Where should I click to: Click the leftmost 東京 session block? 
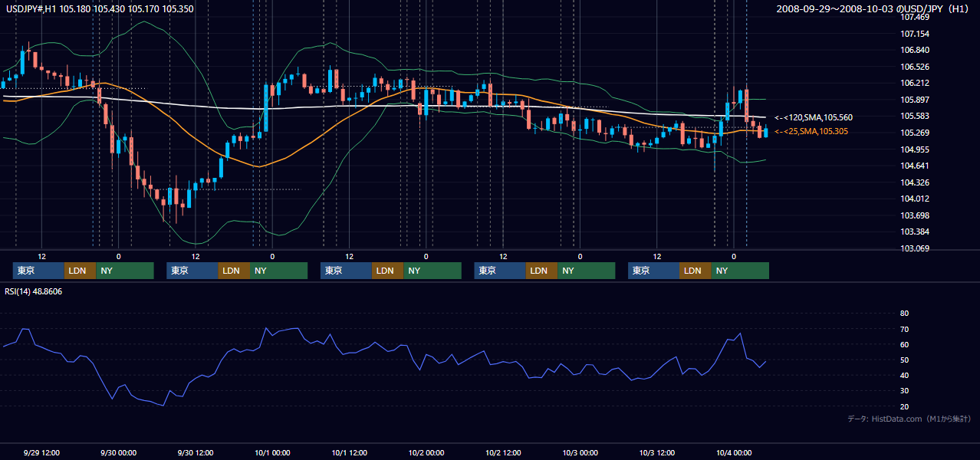pyautogui.click(x=39, y=271)
